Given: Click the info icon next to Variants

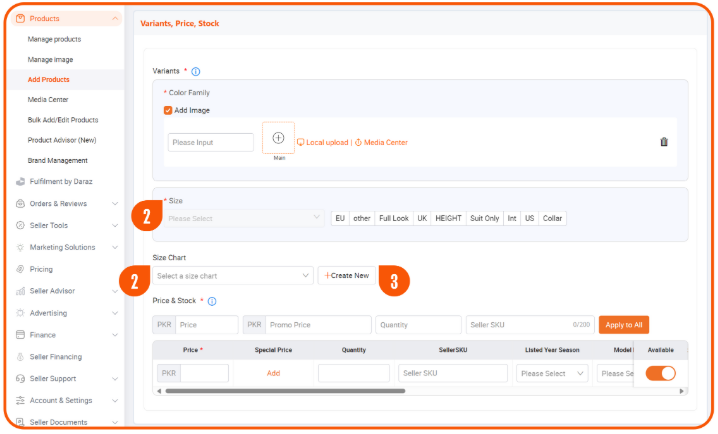Looking at the screenshot, I should 196,72.
